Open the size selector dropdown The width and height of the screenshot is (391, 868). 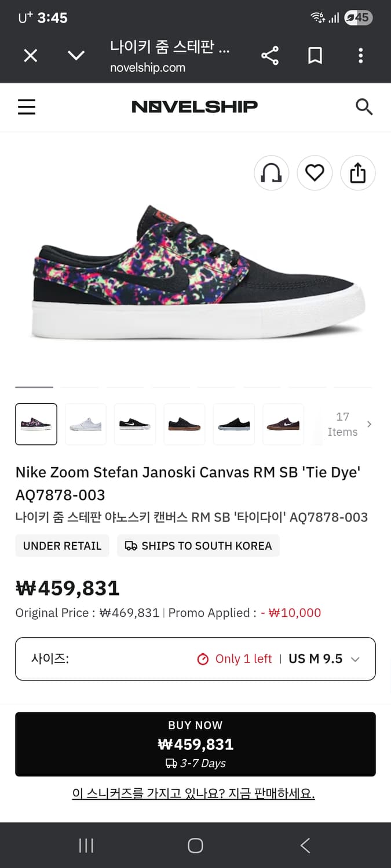click(x=195, y=659)
